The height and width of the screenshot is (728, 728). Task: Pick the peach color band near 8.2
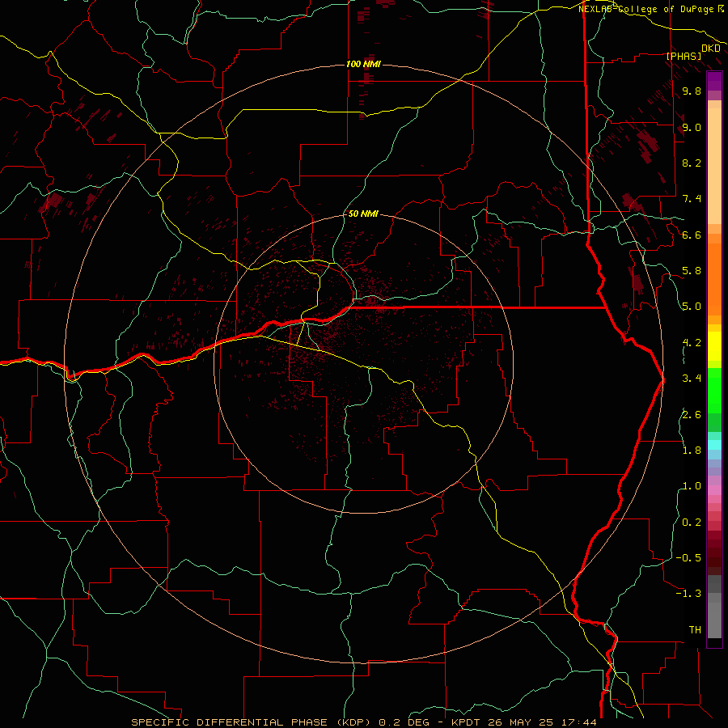(714, 163)
